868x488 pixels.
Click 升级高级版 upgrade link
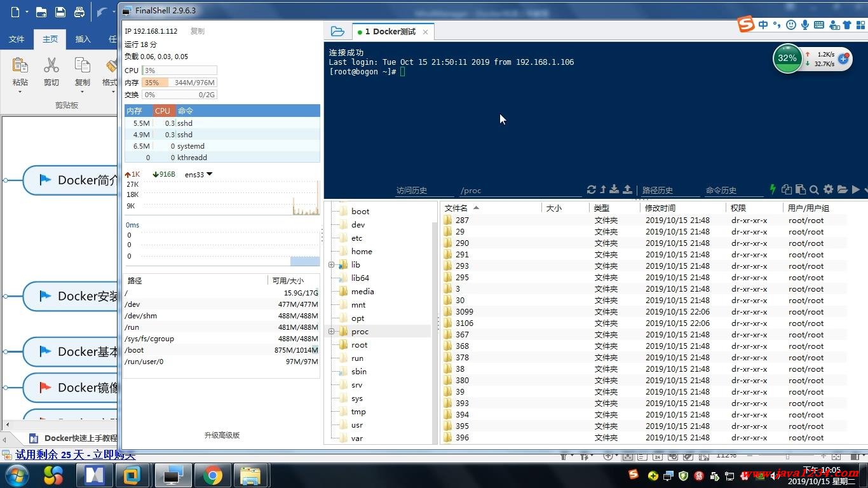(222, 435)
